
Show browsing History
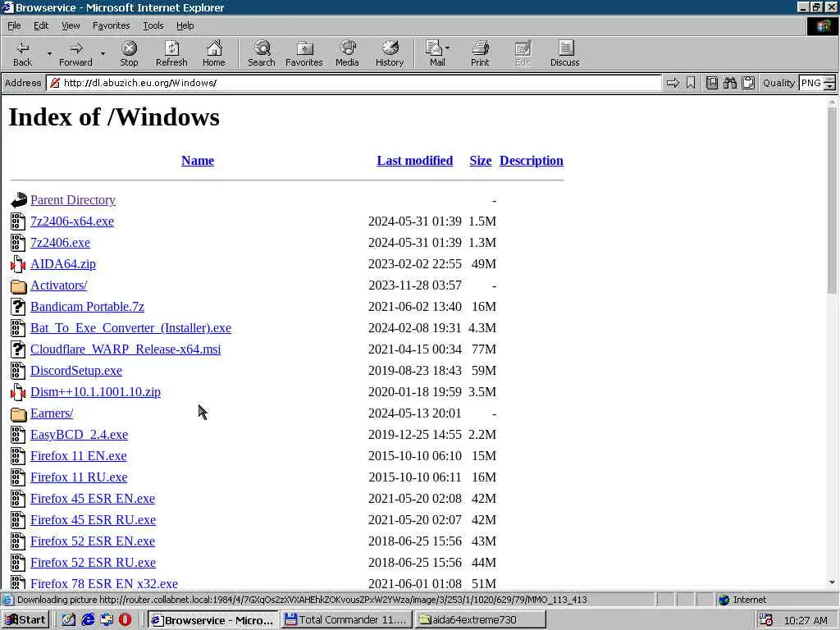click(x=390, y=53)
